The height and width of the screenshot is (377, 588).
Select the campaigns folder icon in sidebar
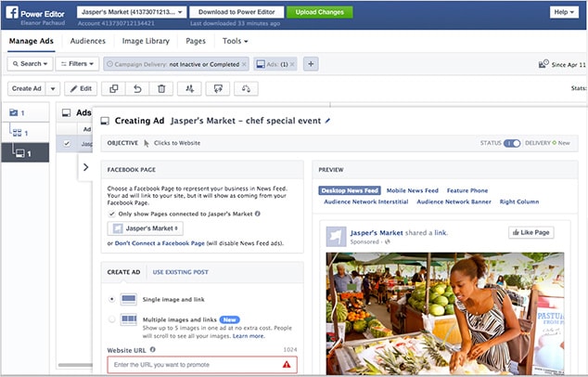click(x=14, y=112)
